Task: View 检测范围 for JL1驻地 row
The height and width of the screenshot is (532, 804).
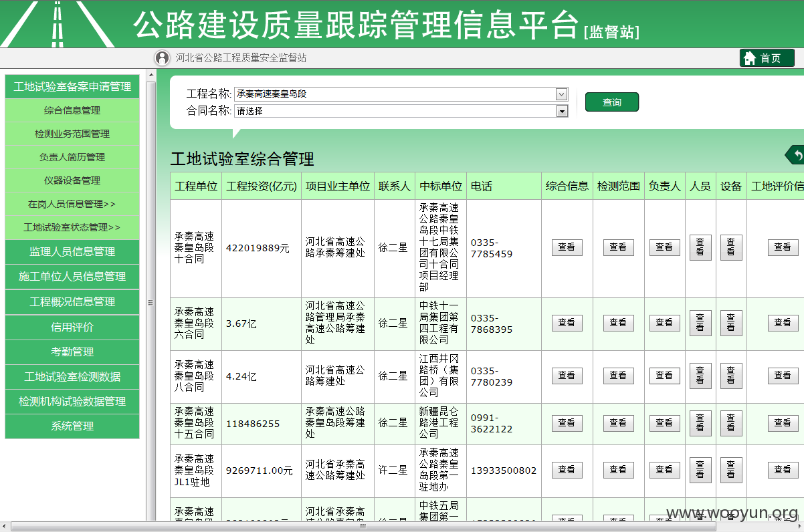Action: tap(618, 470)
